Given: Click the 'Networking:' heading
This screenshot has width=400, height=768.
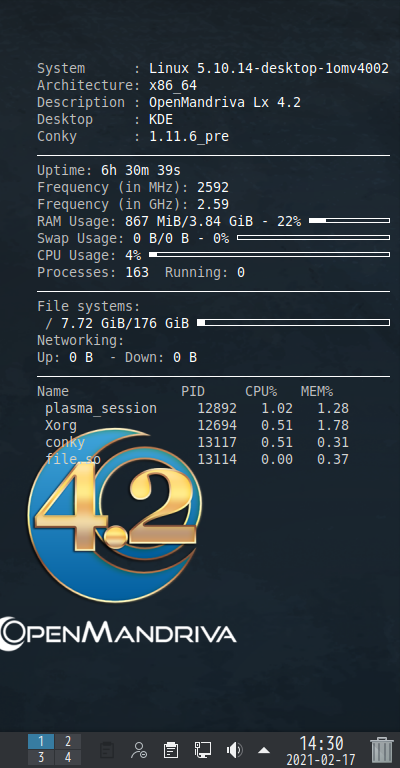Looking at the screenshot, I should pyautogui.click(x=81, y=340).
